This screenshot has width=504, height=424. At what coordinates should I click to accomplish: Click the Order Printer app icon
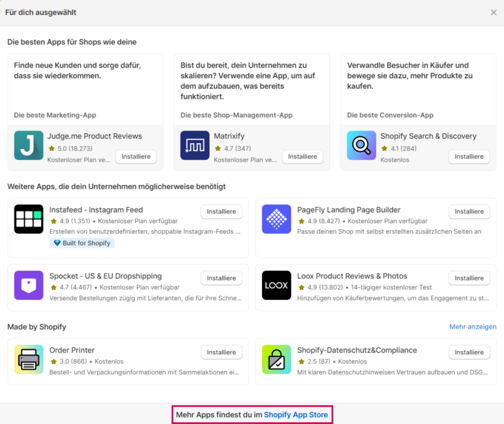(x=28, y=360)
